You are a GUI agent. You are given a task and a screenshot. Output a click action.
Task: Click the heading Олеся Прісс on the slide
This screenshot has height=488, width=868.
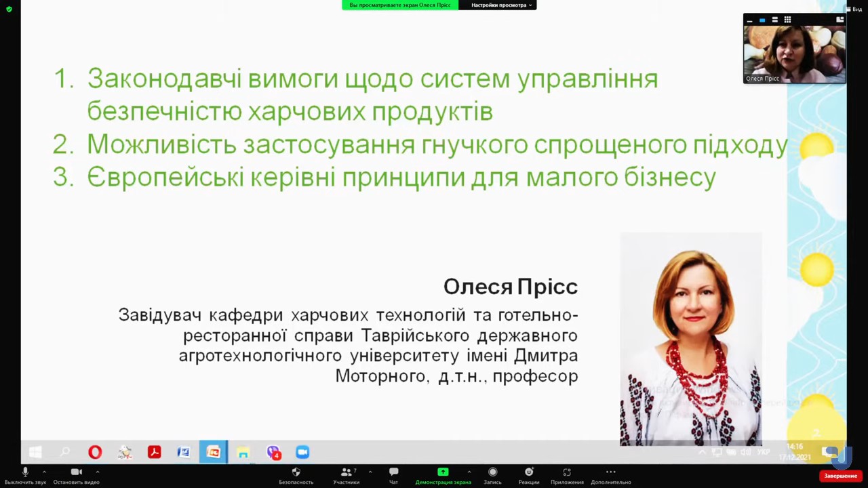(x=511, y=287)
